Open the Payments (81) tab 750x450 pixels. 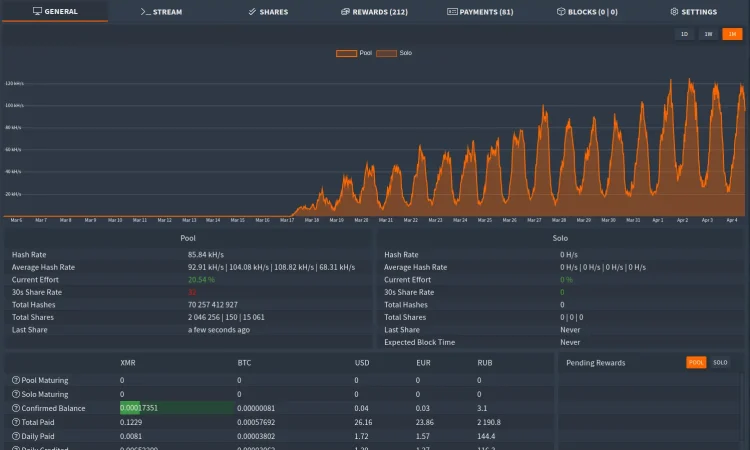point(480,11)
